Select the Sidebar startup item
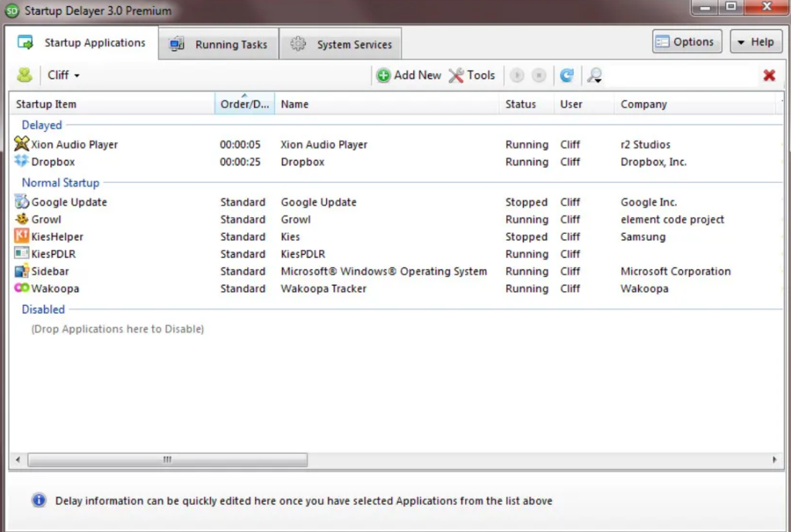 click(50, 271)
